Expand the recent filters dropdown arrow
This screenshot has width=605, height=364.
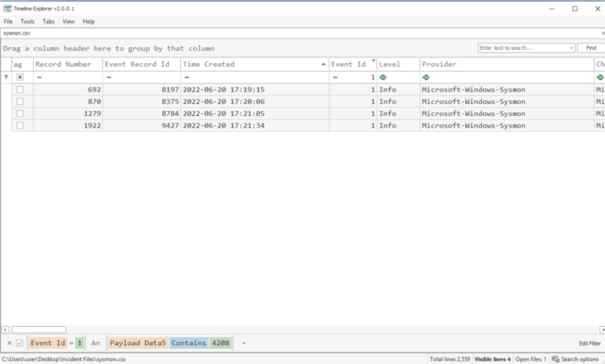click(x=244, y=344)
